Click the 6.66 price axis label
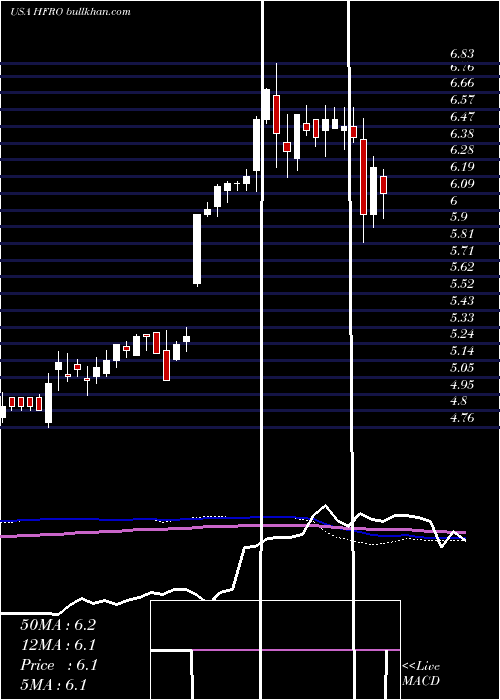 point(462,83)
